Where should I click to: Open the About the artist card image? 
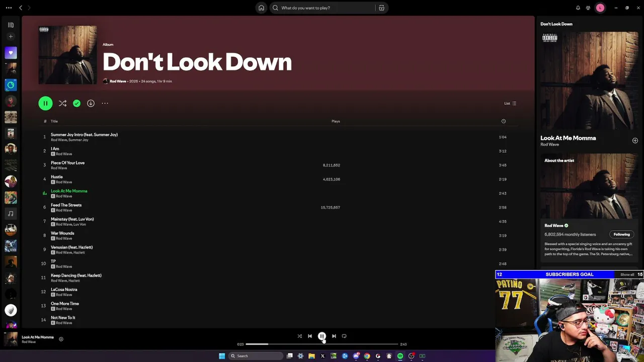tap(589, 186)
